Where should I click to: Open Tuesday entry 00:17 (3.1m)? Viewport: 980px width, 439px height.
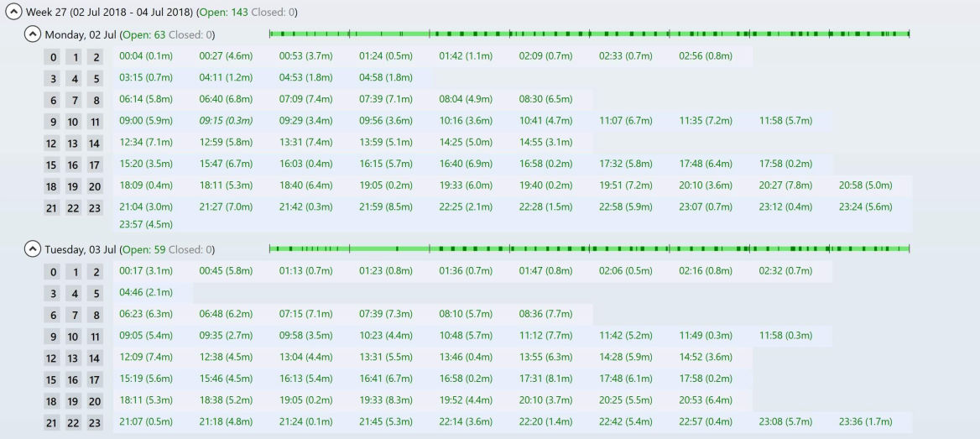(146, 271)
